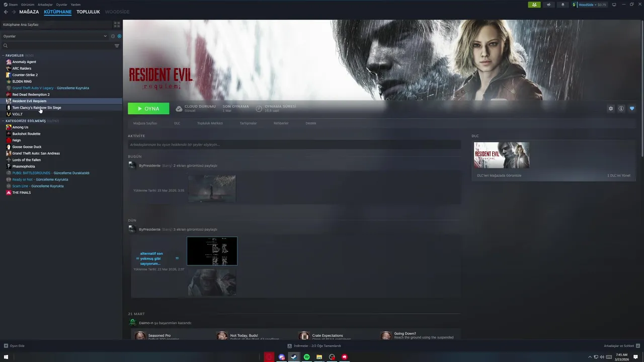The height and width of the screenshot is (362, 644).
Task: Open the Görünüm menu
Action: click(x=28, y=5)
